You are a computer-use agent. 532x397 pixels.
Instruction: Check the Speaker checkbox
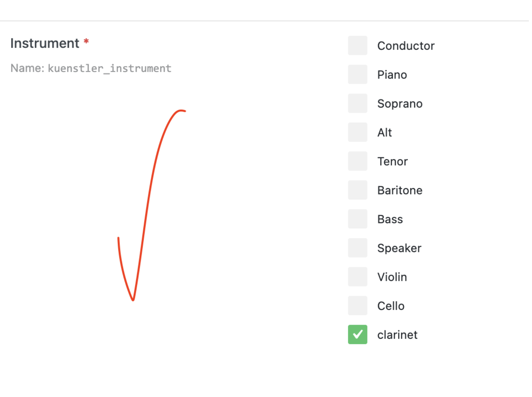(x=357, y=248)
